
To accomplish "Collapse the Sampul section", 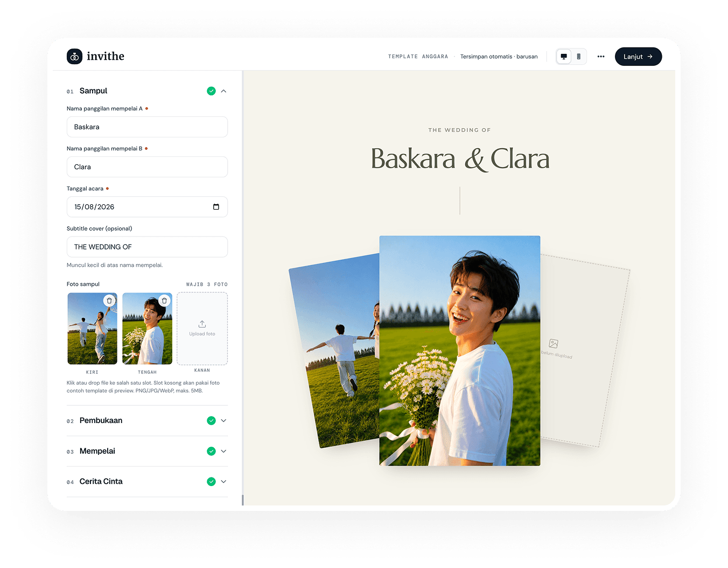I will (223, 91).
